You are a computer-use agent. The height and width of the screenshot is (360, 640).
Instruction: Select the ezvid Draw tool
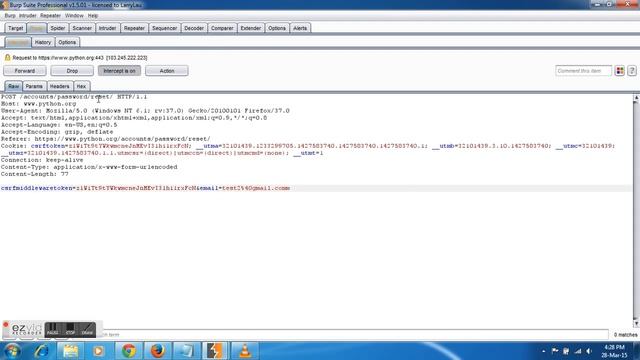[87, 329]
